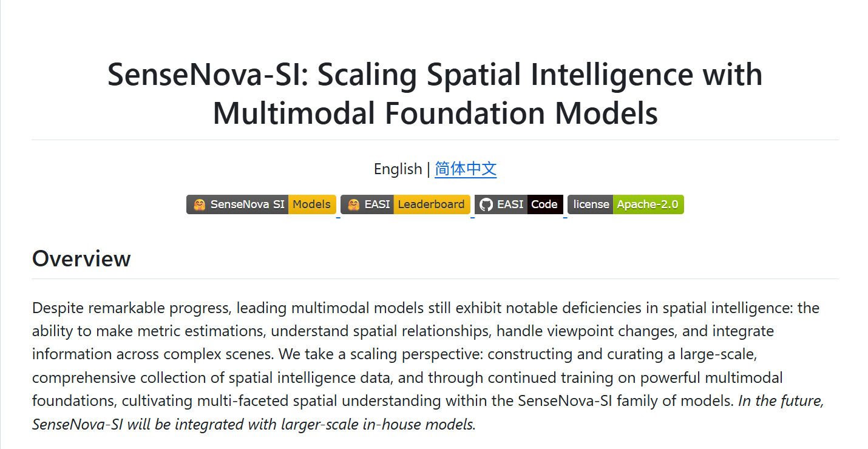This screenshot has width=868, height=449.
Task: Open the black Code badge segment
Action: (544, 204)
